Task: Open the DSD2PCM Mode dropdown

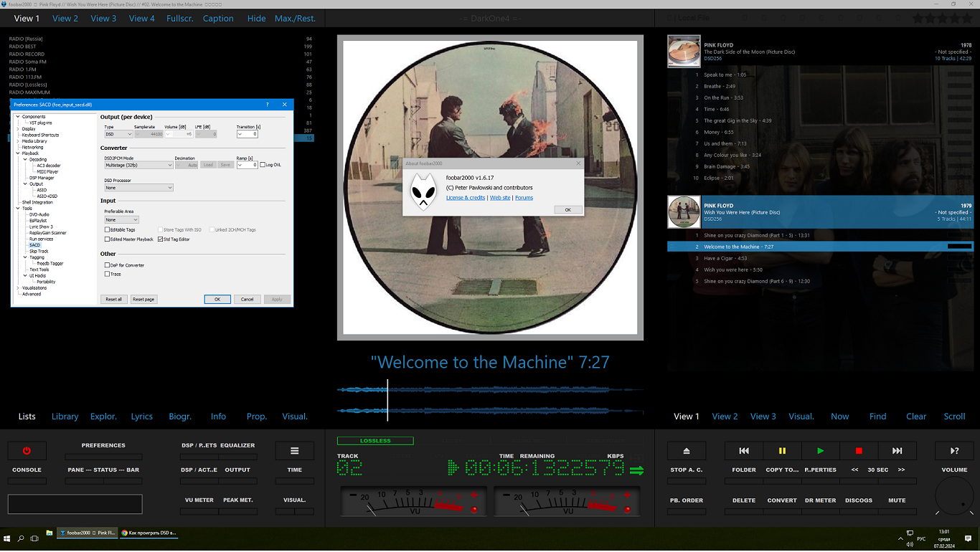Action: point(138,165)
